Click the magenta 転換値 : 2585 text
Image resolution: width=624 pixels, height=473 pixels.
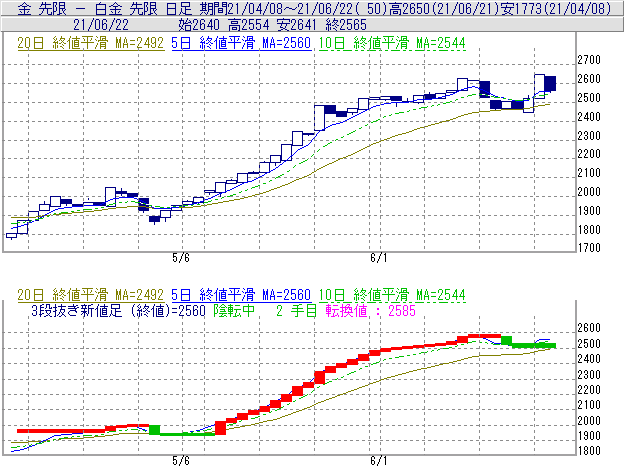[x=370, y=311]
